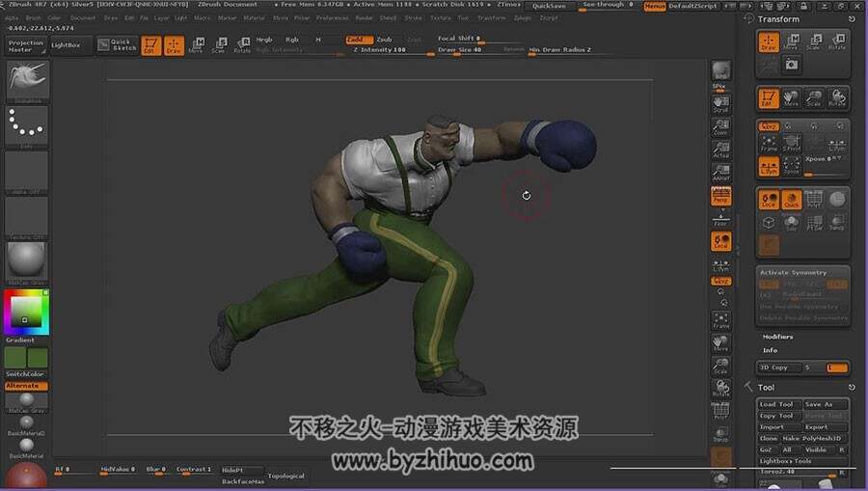Expand the Activate Symmetry section
This screenshot has width=868, height=491.
793,273
